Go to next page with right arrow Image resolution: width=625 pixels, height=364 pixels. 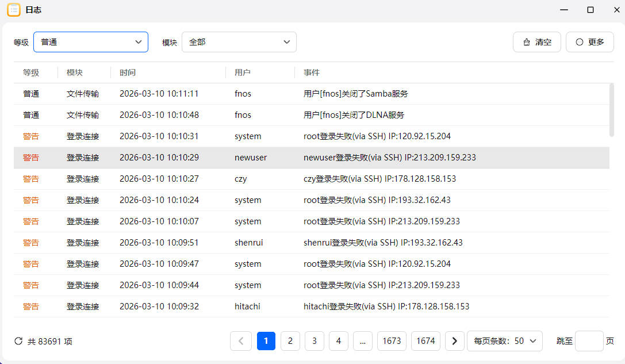click(x=454, y=341)
